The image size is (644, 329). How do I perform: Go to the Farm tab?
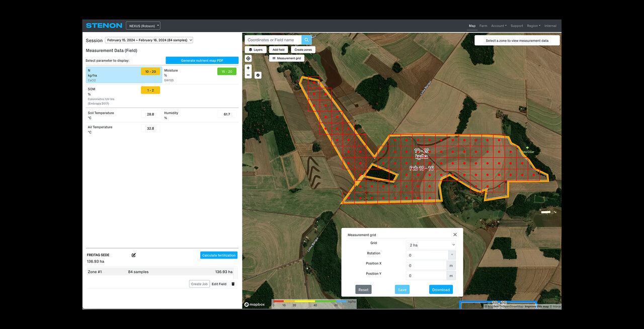(483, 26)
